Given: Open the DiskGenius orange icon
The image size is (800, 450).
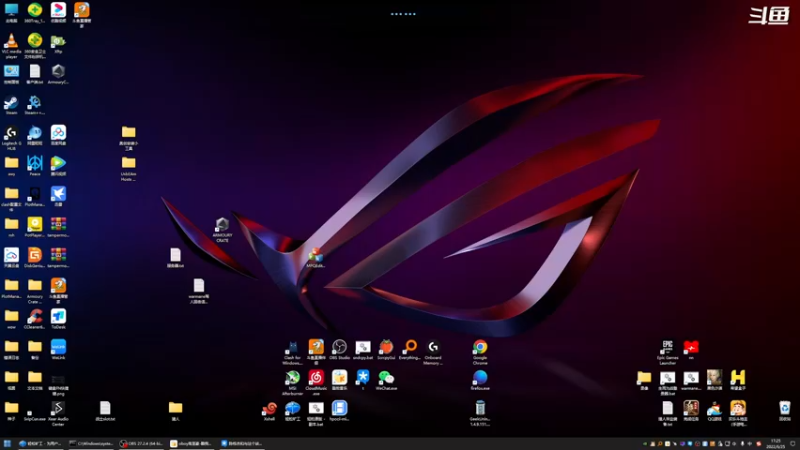Looking at the screenshot, I should (x=35, y=255).
